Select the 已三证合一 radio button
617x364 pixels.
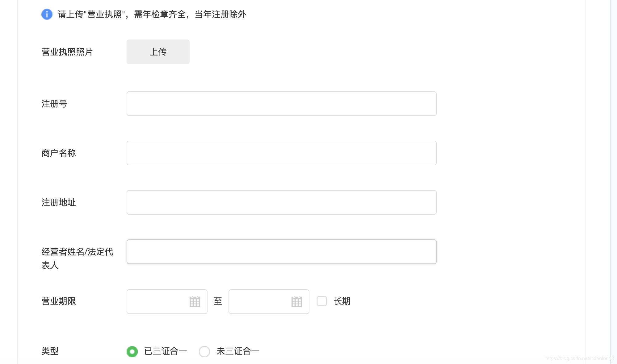click(x=132, y=351)
